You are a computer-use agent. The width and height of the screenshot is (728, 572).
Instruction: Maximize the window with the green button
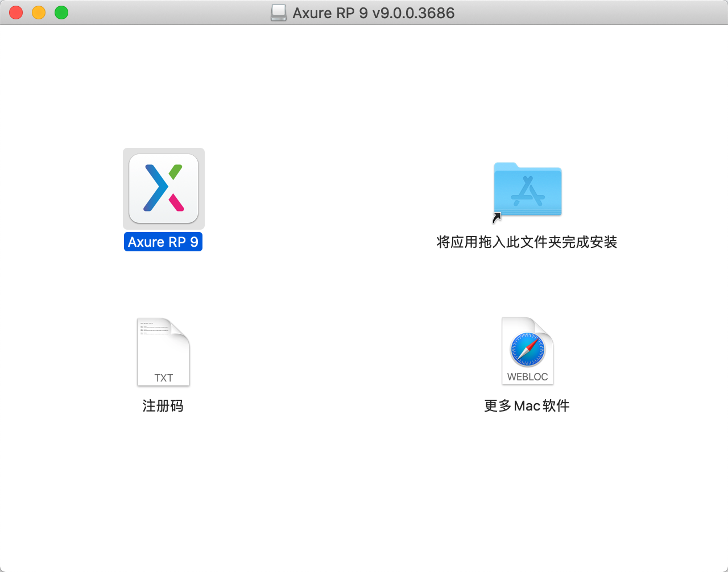[x=61, y=13]
